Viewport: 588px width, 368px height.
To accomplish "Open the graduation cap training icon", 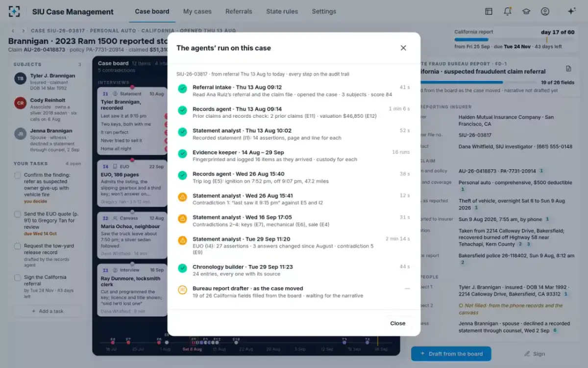I will point(526,11).
